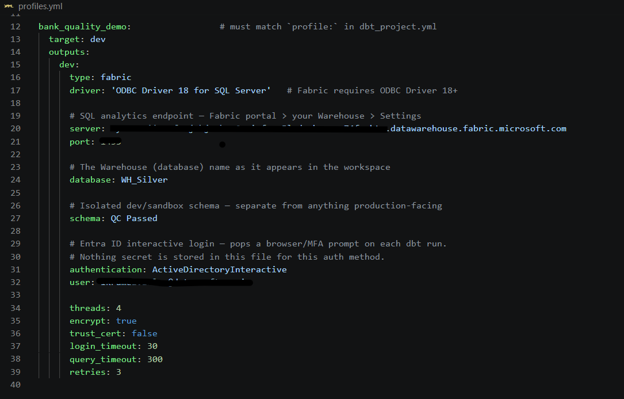Click the 'query_timeout' key
The width and height of the screenshot is (624, 399).
(x=103, y=359)
